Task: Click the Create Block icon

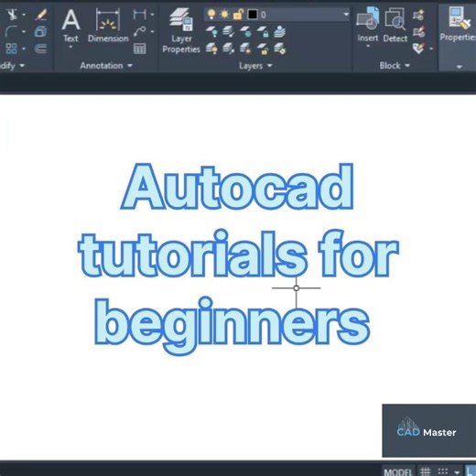Action: point(418,15)
